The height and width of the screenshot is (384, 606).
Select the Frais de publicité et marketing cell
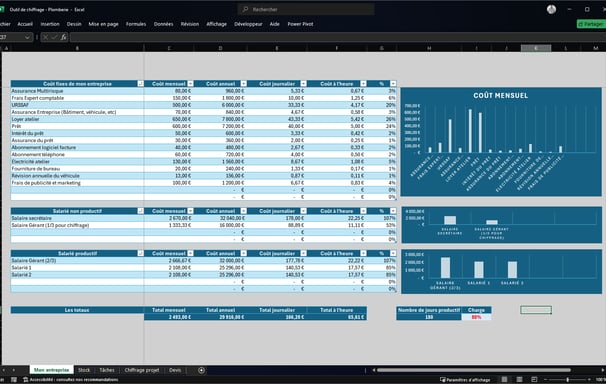coord(77,183)
